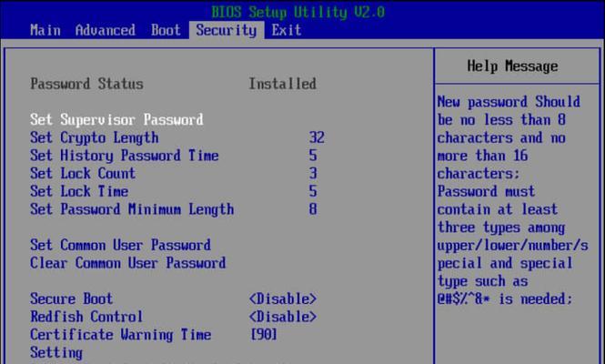Screen dimensions: 605x364
Task: Click the Password Status label
Action: pyautogui.click(x=86, y=84)
